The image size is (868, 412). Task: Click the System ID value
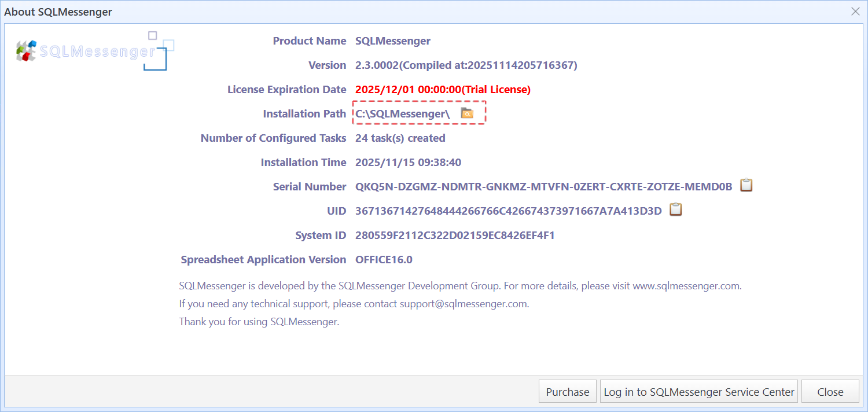click(454, 235)
